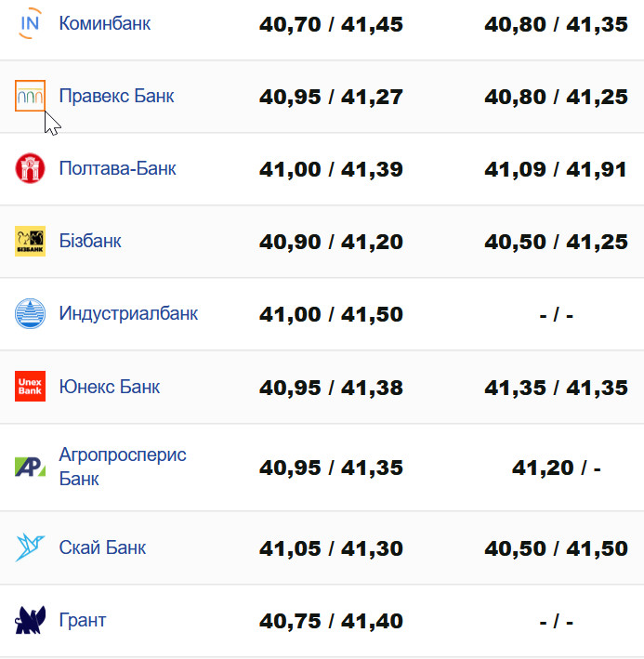Viewport: 644px width, 659px height.
Task: Open the Бізбанк link
Action: point(90,241)
